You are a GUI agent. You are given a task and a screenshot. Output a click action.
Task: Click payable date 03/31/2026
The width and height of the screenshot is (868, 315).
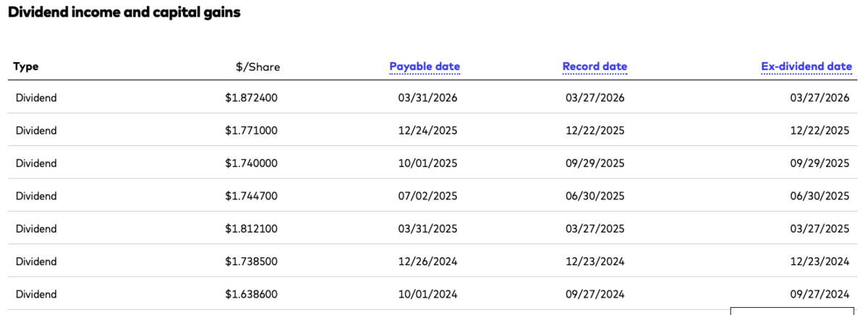(x=428, y=98)
